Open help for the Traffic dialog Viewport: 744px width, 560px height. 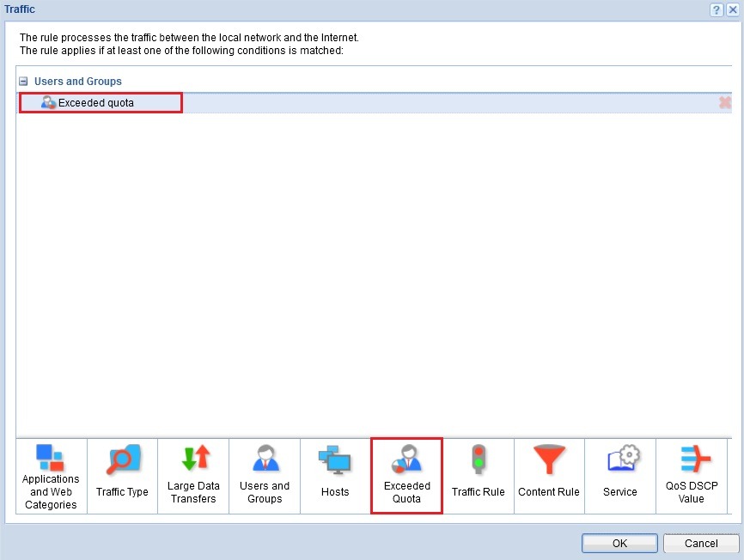click(x=717, y=9)
